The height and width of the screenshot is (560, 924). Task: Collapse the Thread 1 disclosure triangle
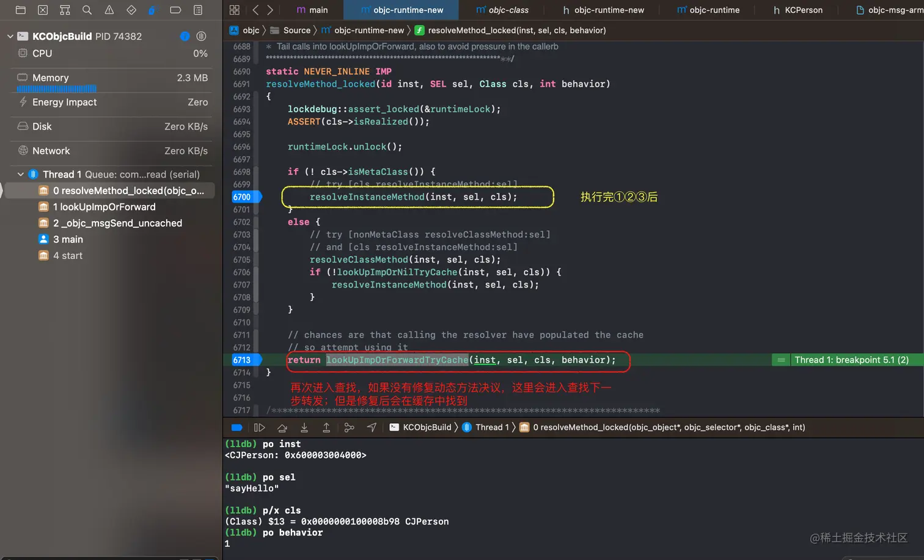tap(20, 174)
